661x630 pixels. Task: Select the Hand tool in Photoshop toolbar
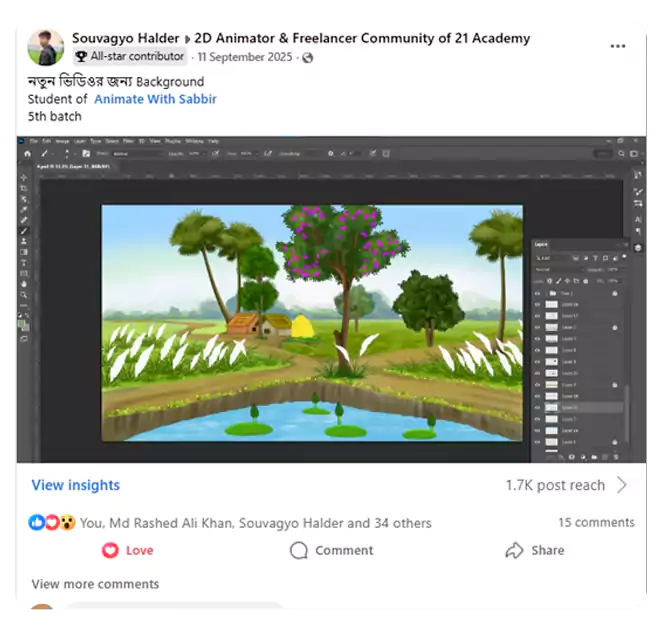[23, 284]
